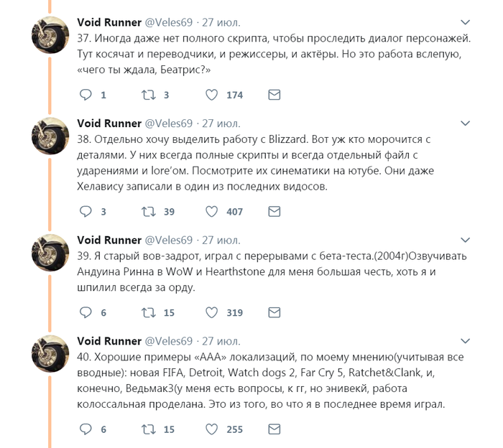Send tweet 40 by direct message envelope
Image resolution: width=503 pixels, height=448 pixels.
[x=274, y=429]
